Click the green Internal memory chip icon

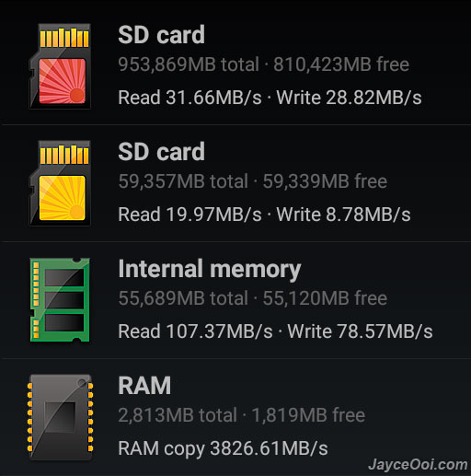(60, 300)
